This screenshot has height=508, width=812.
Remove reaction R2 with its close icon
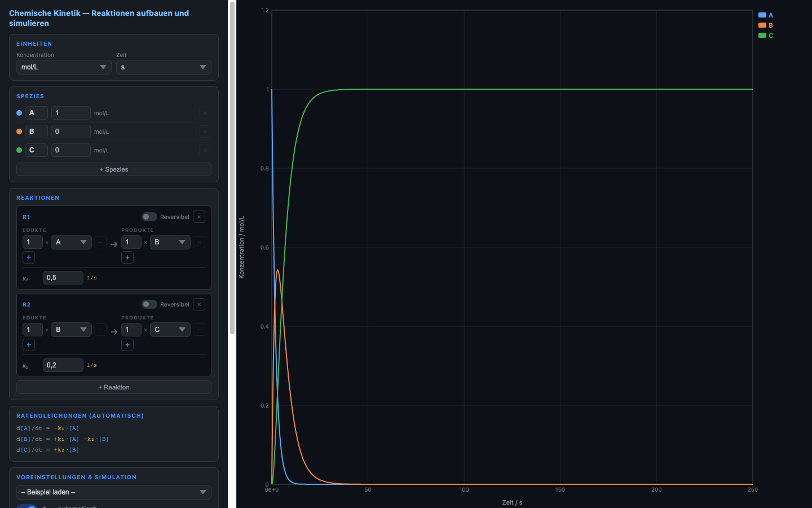[199, 304]
